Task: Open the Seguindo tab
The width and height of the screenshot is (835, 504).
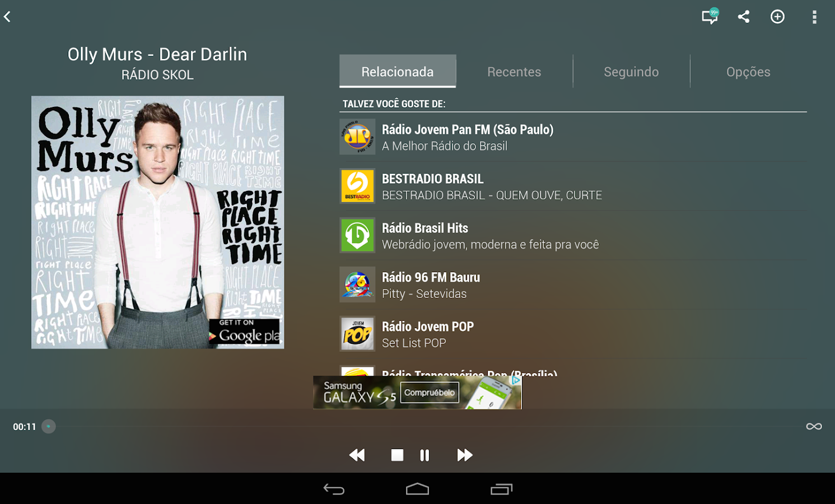Action: point(631,71)
